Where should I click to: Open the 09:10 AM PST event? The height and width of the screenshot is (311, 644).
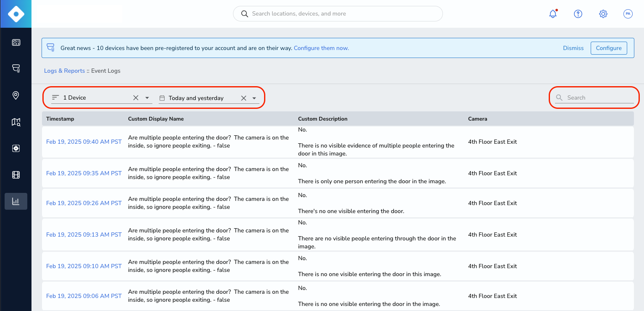(84, 266)
